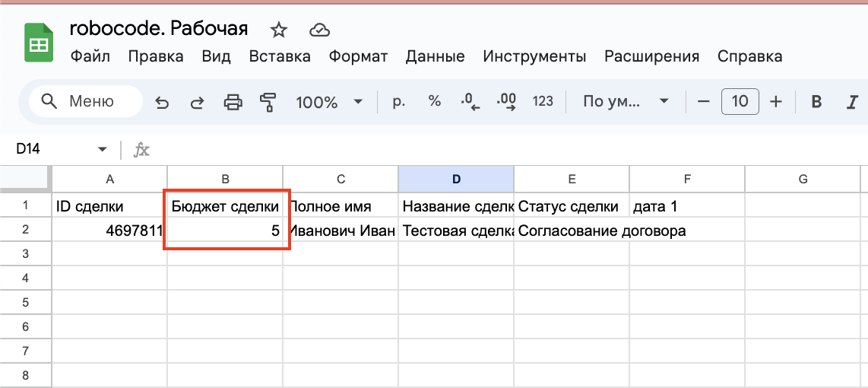The width and height of the screenshot is (868, 388).
Task: Click the font size field showing 10
Action: pyautogui.click(x=740, y=101)
